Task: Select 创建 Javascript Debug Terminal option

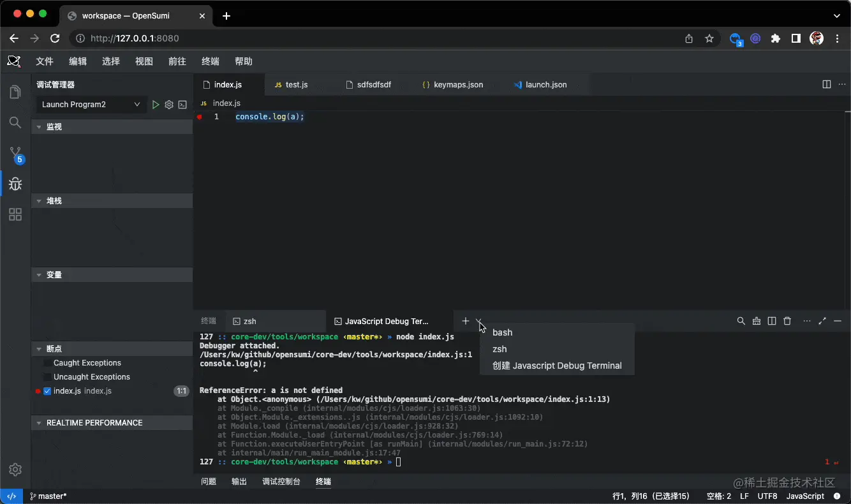Action: coord(557,366)
